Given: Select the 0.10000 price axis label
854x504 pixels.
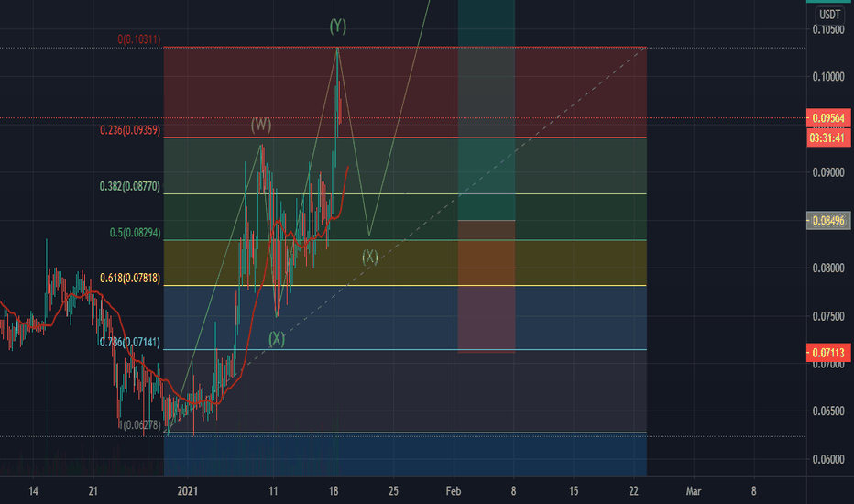Looking at the screenshot, I should (x=828, y=77).
